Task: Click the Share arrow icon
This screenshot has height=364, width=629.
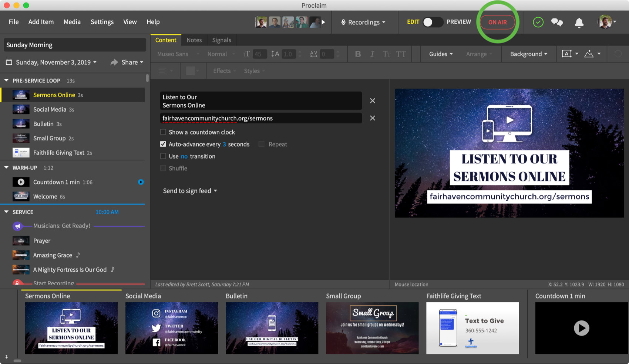Action: (114, 62)
